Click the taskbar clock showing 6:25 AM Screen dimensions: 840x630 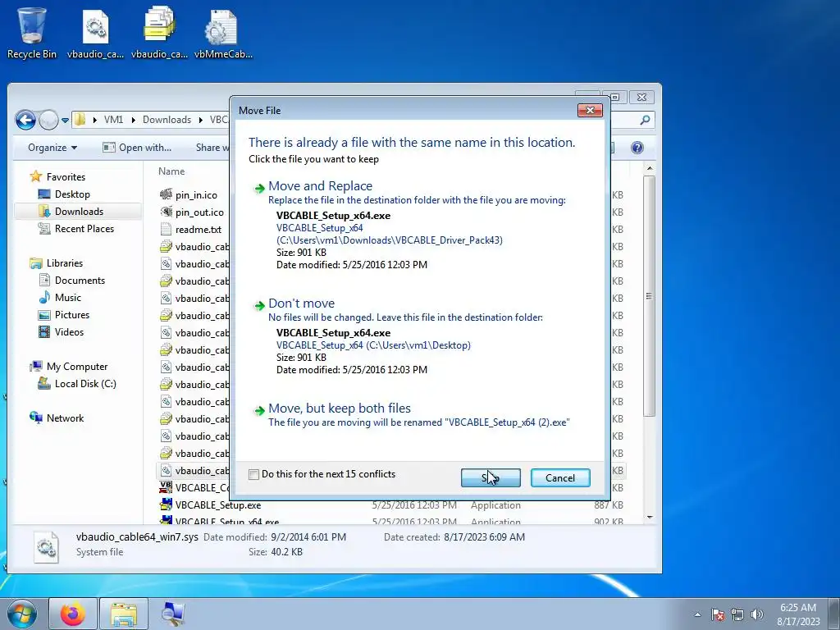click(x=798, y=614)
